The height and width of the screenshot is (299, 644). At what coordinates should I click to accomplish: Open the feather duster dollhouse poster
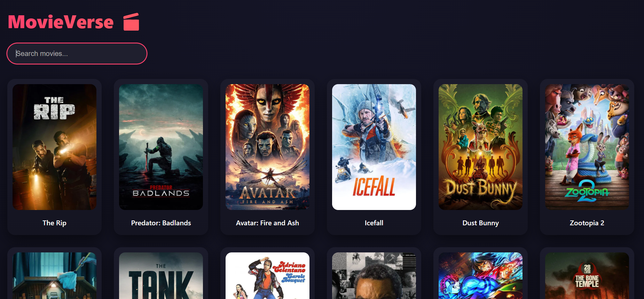[54, 276]
